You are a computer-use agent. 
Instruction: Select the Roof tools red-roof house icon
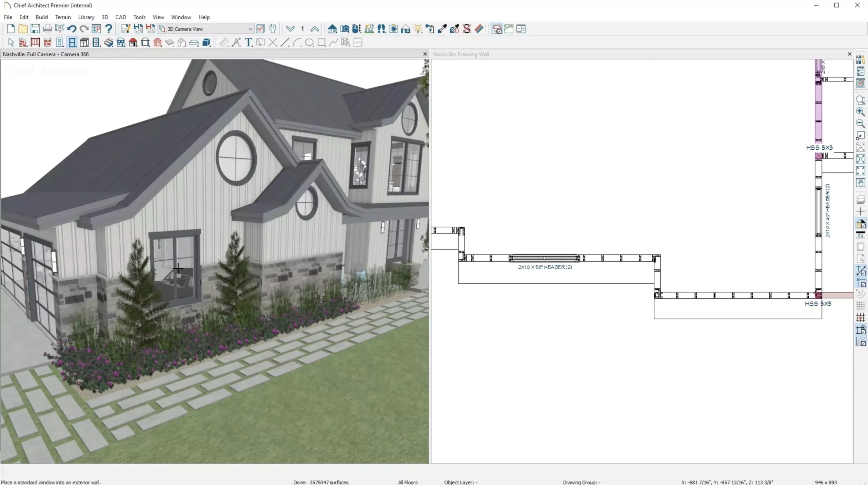click(133, 42)
